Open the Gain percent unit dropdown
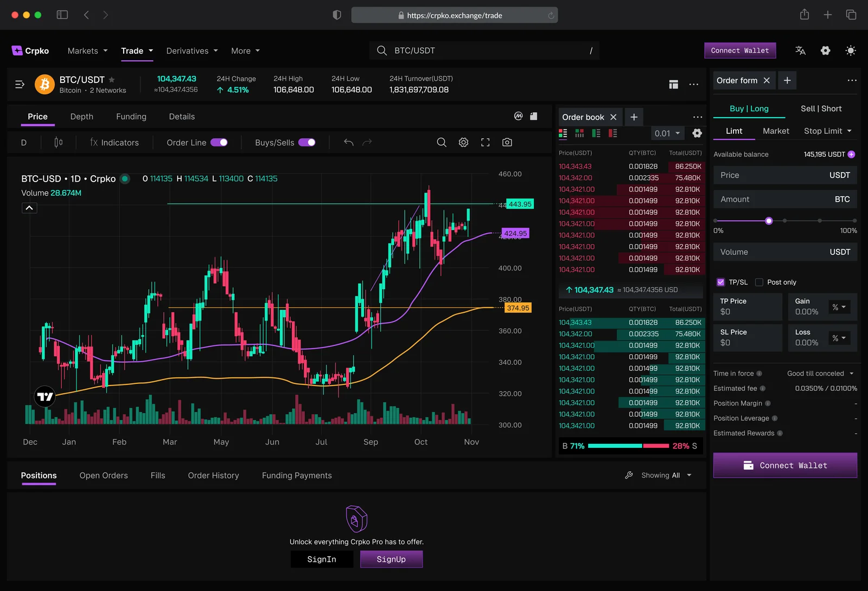868x591 pixels. 839,307
